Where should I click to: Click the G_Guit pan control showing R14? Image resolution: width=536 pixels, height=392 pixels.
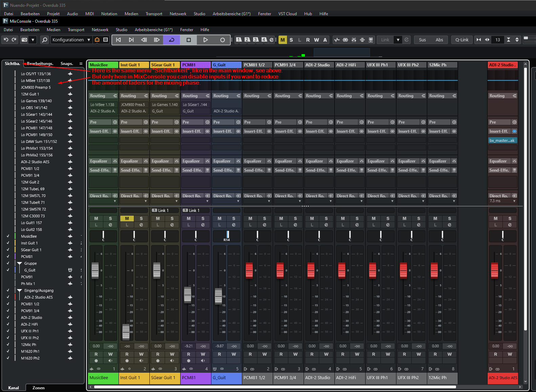tap(227, 236)
